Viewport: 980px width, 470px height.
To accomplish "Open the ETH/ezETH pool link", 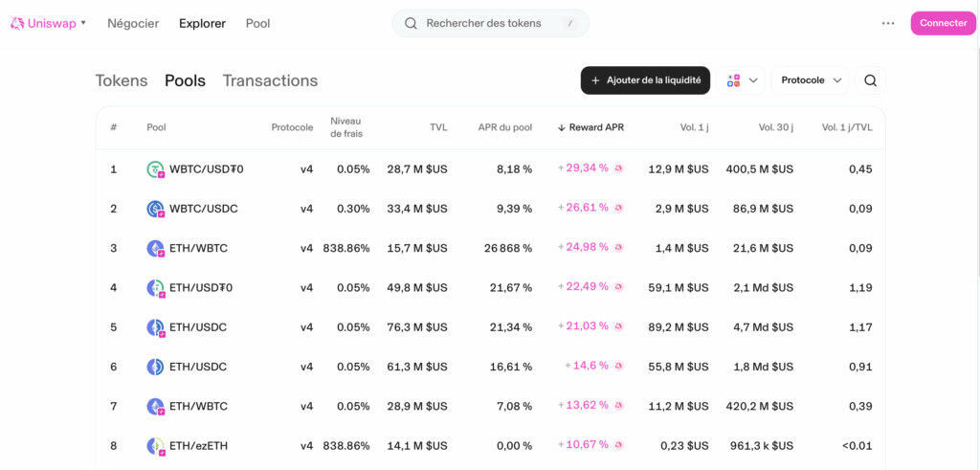I will pos(199,446).
